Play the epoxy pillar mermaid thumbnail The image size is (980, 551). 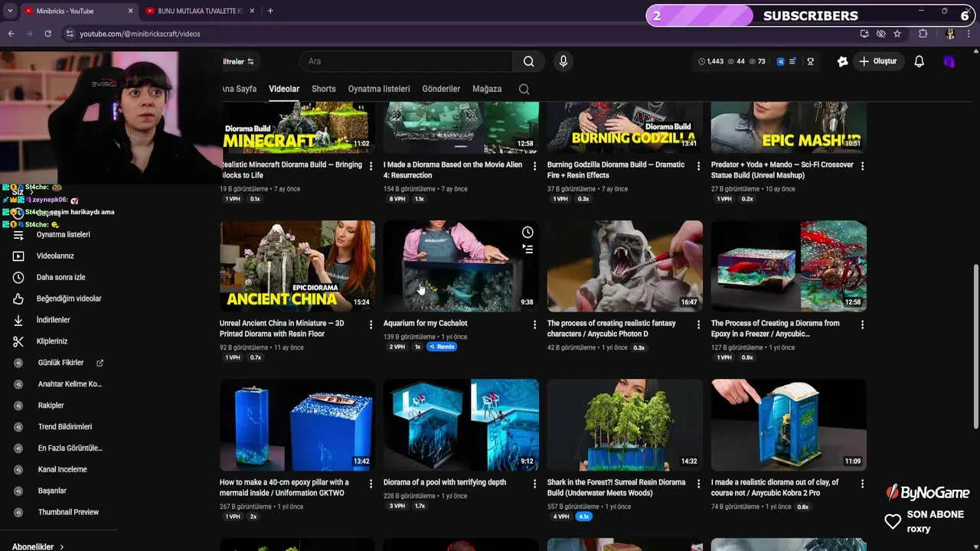297,425
